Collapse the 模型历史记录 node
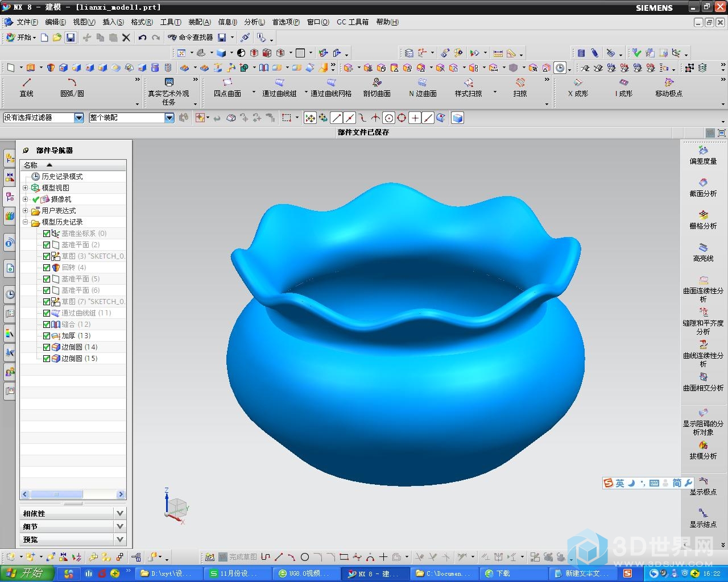The image size is (728, 582). (x=25, y=222)
